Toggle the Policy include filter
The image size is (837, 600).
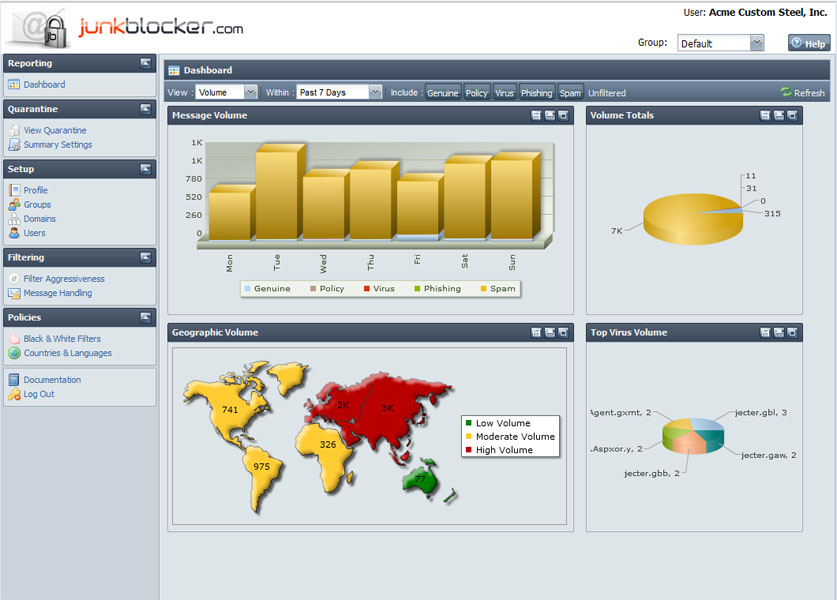point(476,93)
